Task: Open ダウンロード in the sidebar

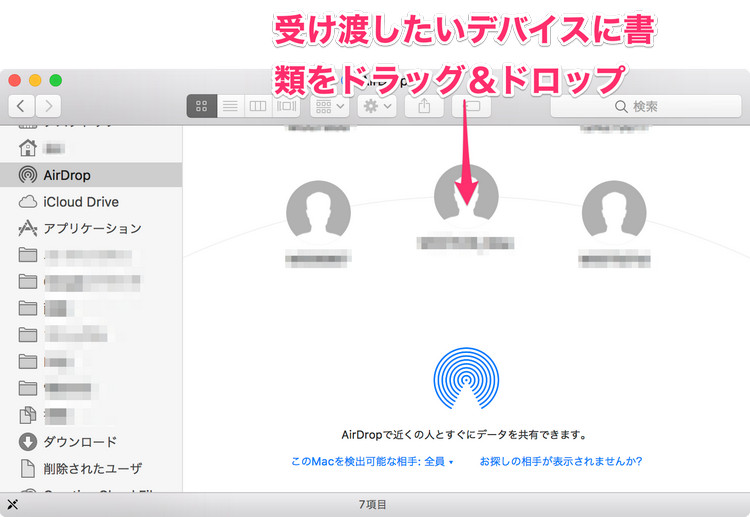Action: point(91,442)
